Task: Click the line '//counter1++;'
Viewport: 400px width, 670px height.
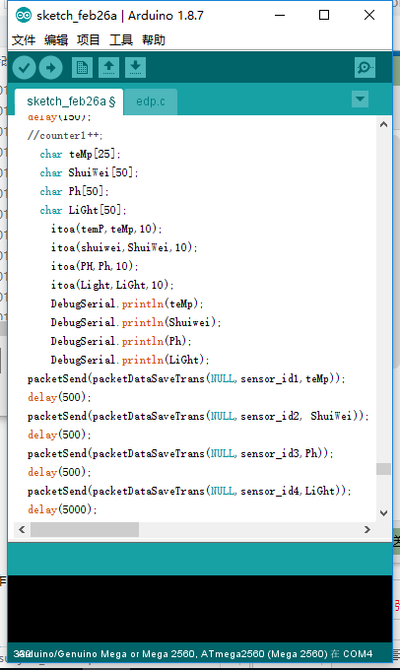Action: pyautogui.click(x=65, y=135)
